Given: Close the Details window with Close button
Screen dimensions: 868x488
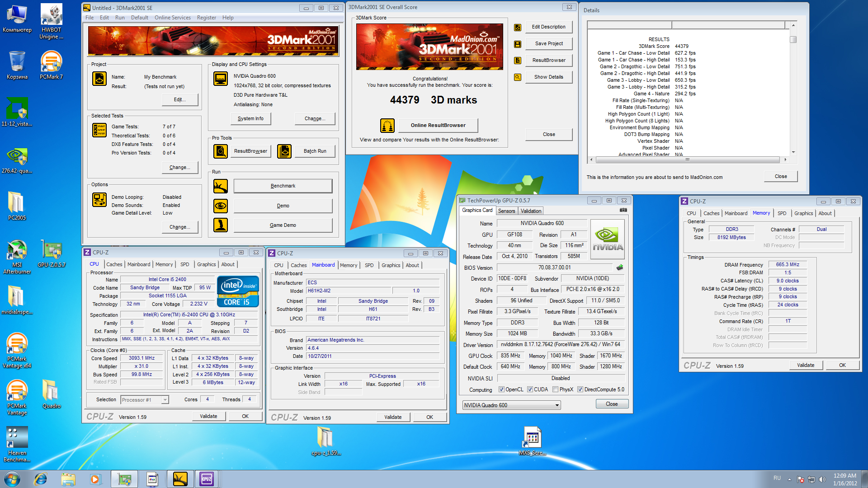Looking at the screenshot, I should tap(781, 177).
